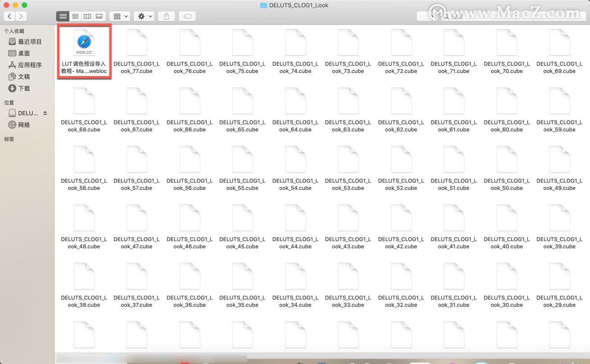This screenshot has height=364, width=590.
Task: Click filename text DELUTS_CLOG1_Look_55.cube
Action: point(243,184)
